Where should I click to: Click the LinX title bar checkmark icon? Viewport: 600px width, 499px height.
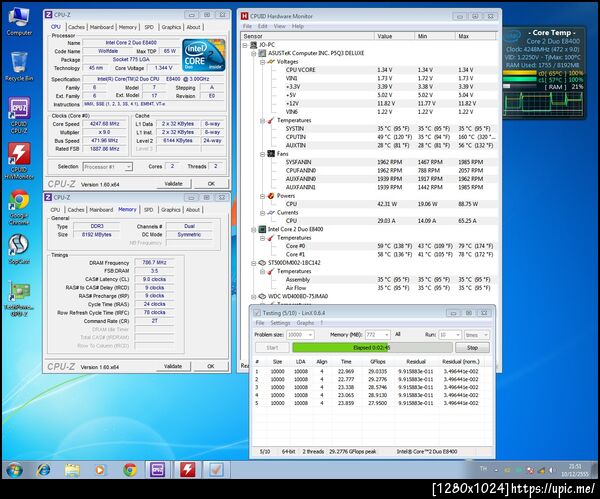(x=257, y=313)
